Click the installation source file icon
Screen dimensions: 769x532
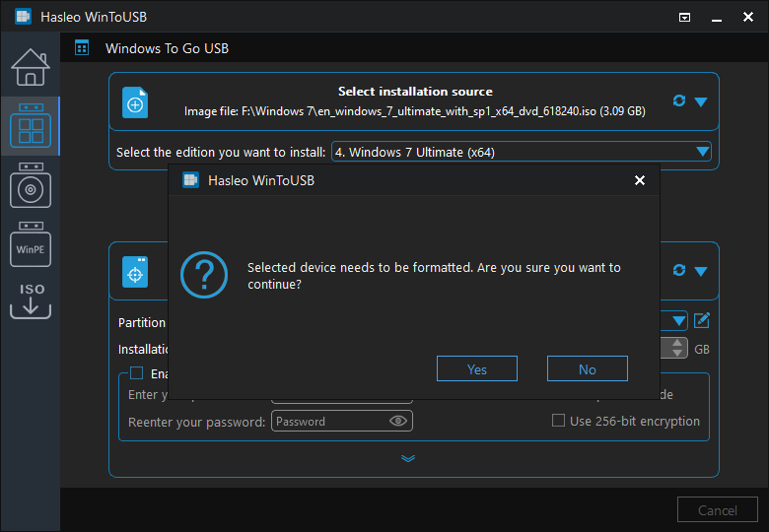click(x=135, y=102)
